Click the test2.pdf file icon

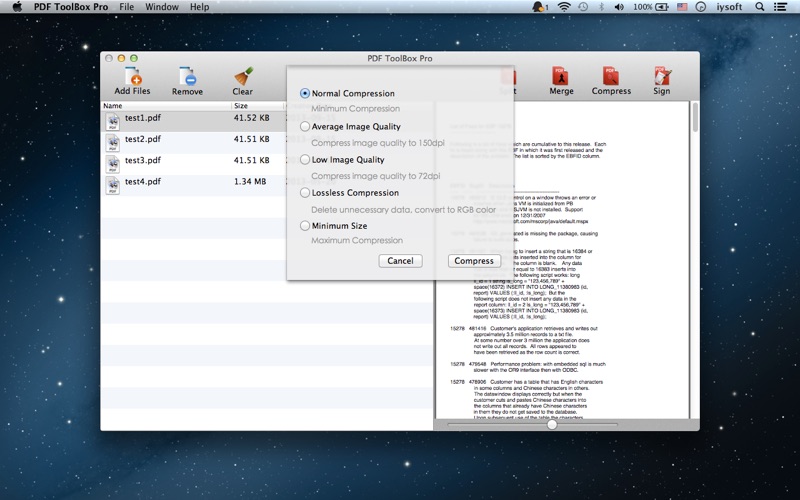(x=113, y=143)
